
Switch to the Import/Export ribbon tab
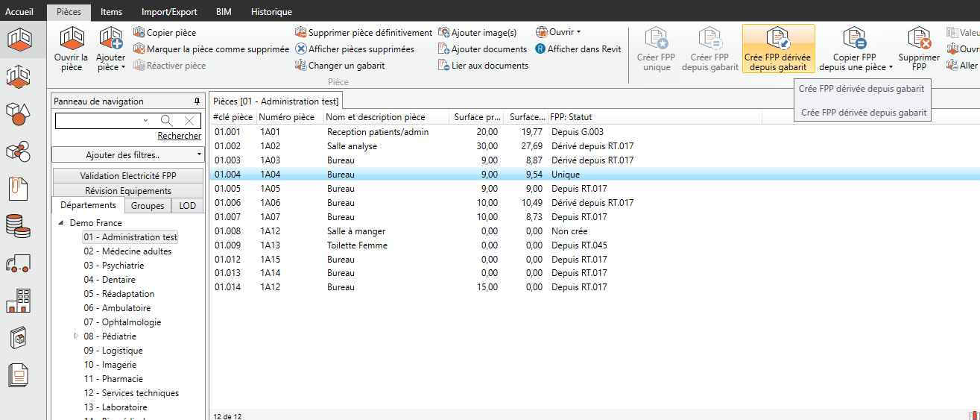[169, 12]
